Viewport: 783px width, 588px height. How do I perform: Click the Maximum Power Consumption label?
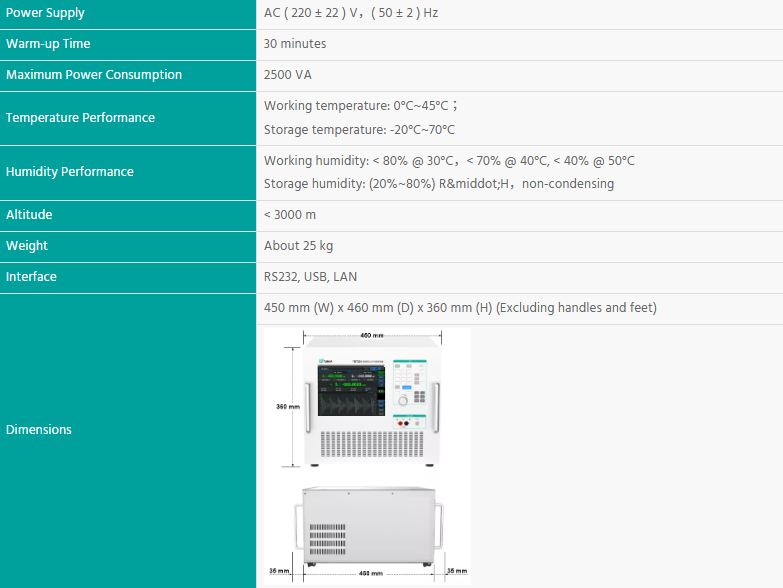click(94, 75)
